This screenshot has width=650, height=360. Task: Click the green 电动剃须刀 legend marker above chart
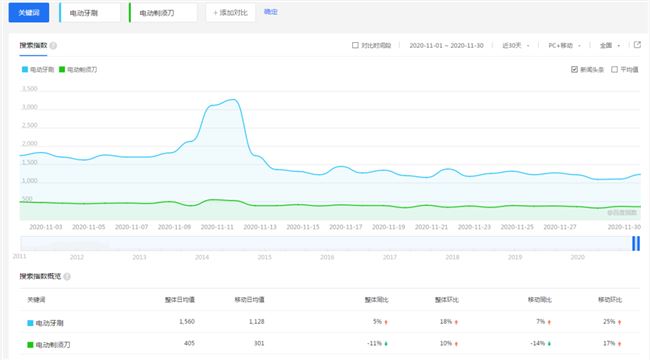pyautogui.click(x=62, y=69)
